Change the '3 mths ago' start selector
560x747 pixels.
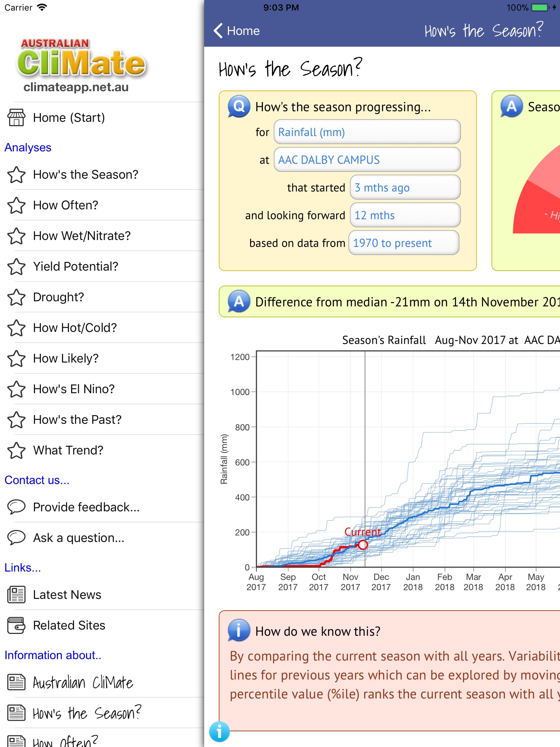(405, 187)
